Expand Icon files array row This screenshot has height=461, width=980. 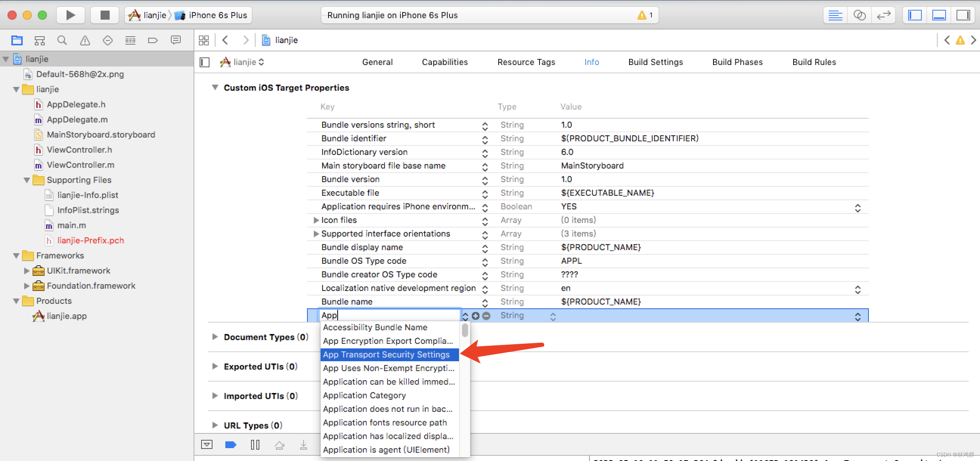tap(316, 220)
